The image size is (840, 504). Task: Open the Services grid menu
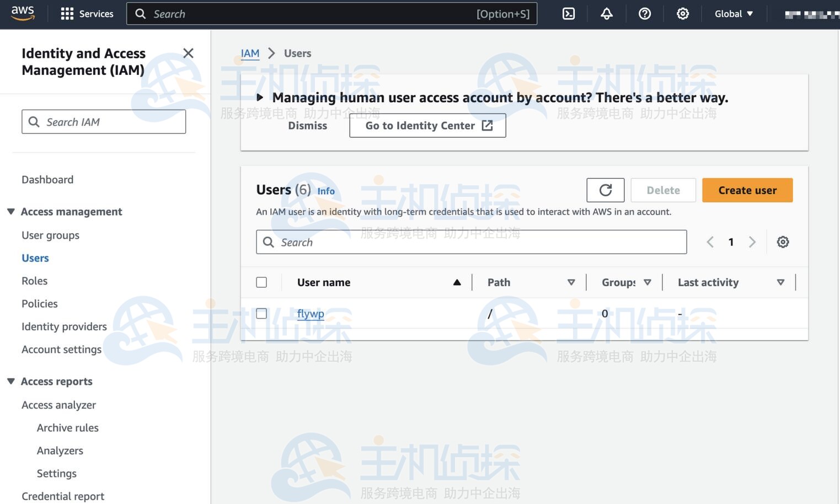tap(87, 14)
